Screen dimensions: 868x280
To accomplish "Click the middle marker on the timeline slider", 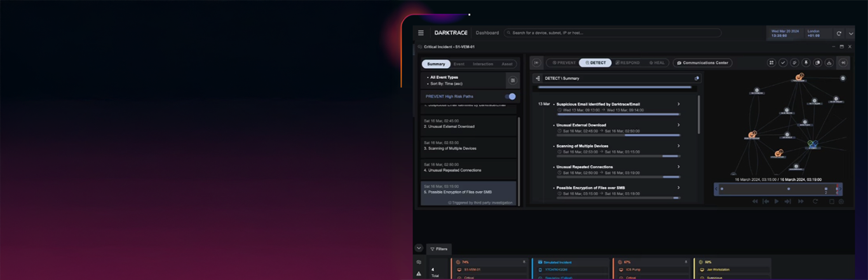I will [x=789, y=189].
